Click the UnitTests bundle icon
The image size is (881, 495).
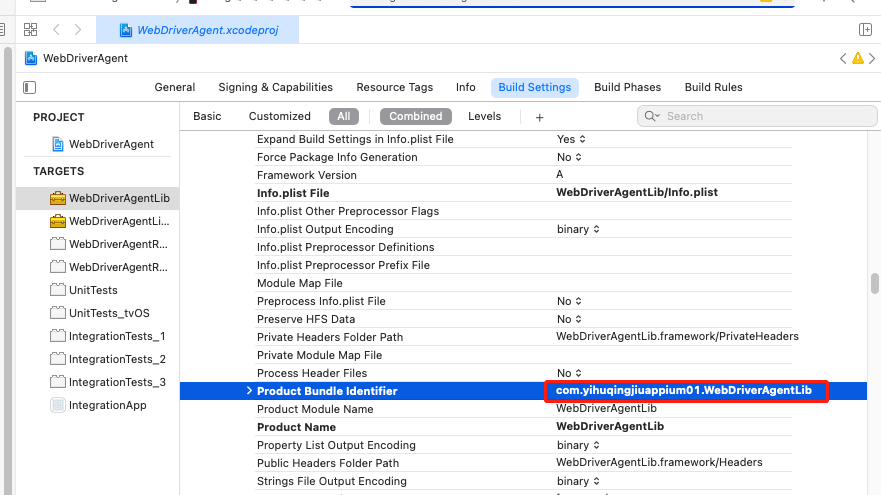click(57, 290)
